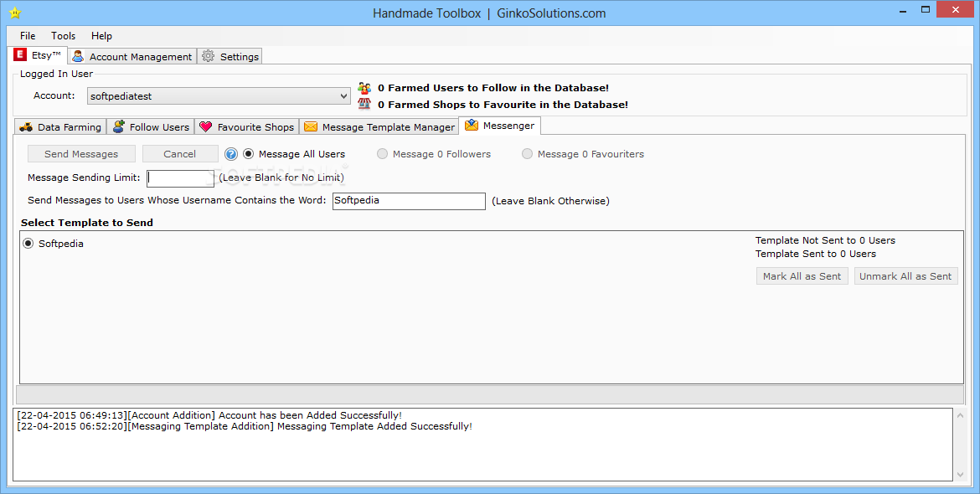Click the progress bar below the template list
980x494 pixels.
tap(490, 394)
